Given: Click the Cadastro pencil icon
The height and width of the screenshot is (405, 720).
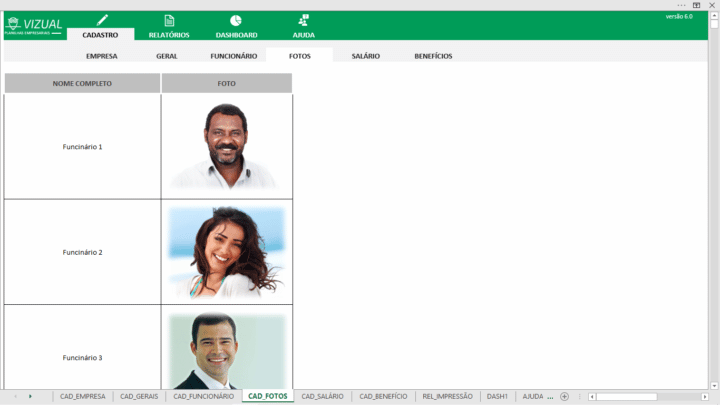Looking at the screenshot, I should click(x=100, y=20).
